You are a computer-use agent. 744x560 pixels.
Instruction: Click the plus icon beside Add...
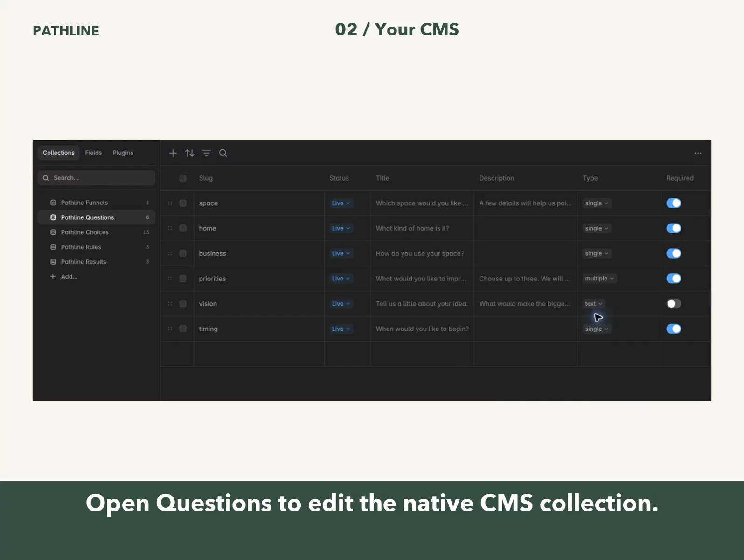[x=53, y=276]
